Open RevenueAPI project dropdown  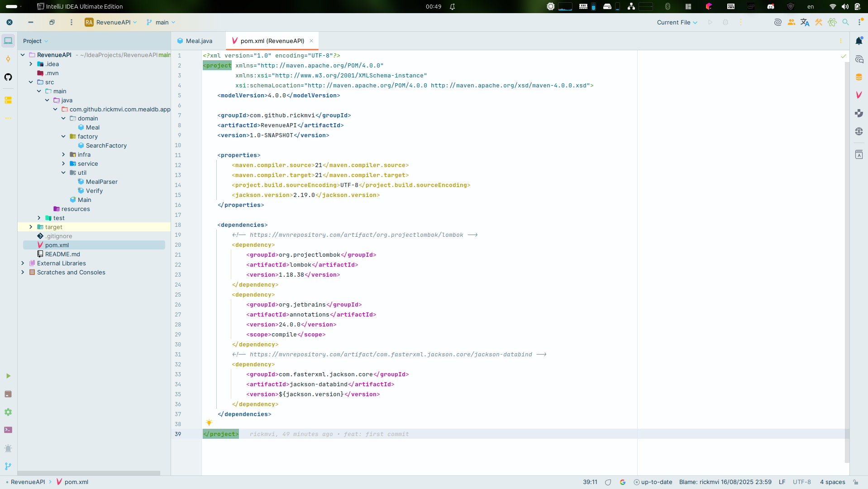[111, 22]
